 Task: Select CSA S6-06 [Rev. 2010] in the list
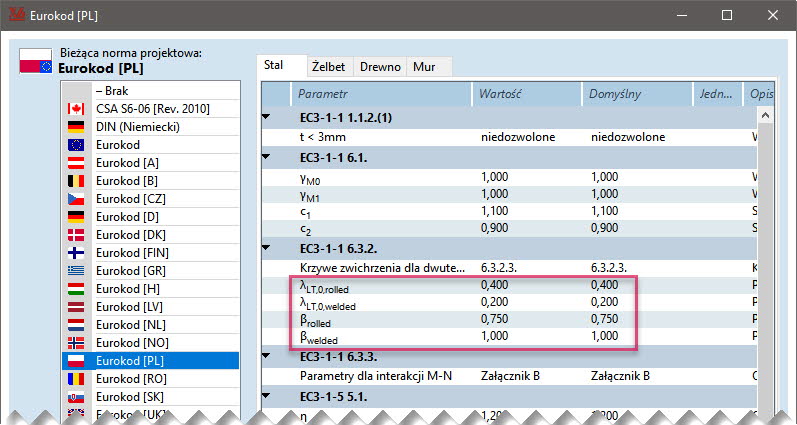click(x=150, y=109)
